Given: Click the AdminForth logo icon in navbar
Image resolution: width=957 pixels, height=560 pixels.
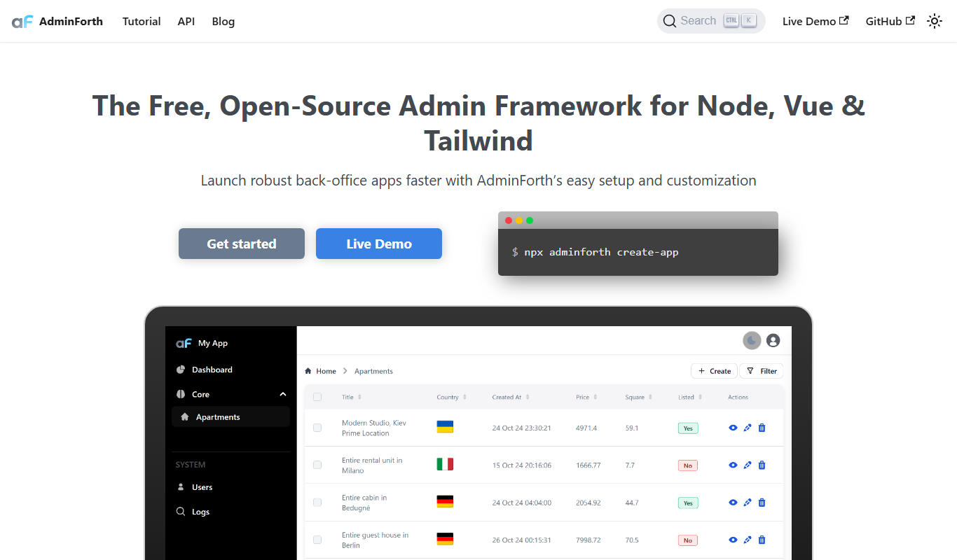Looking at the screenshot, I should click(x=22, y=21).
